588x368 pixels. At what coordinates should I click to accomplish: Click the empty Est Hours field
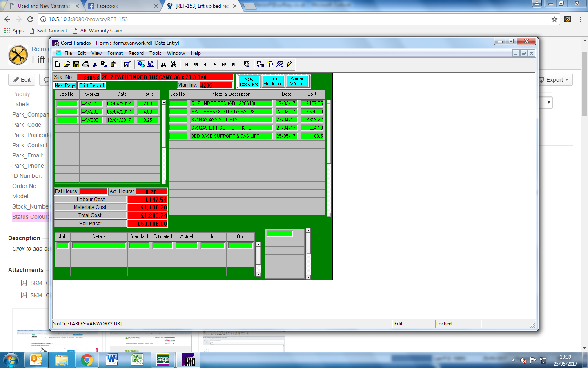point(93,191)
